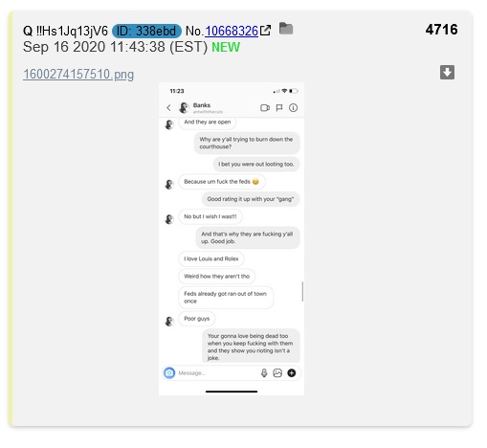487x448 pixels.
Task: Tap the microphone icon in message bar
Action: point(264,372)
